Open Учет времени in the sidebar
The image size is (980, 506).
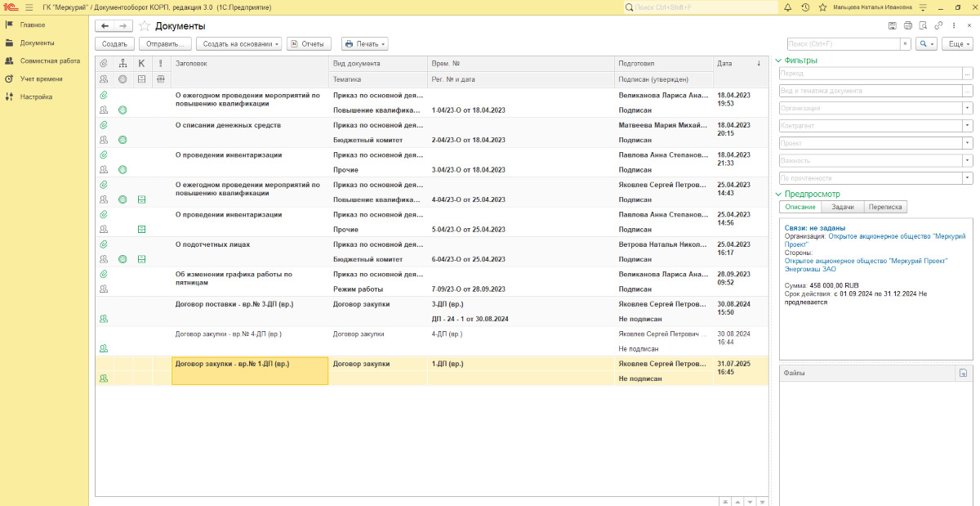41,78
